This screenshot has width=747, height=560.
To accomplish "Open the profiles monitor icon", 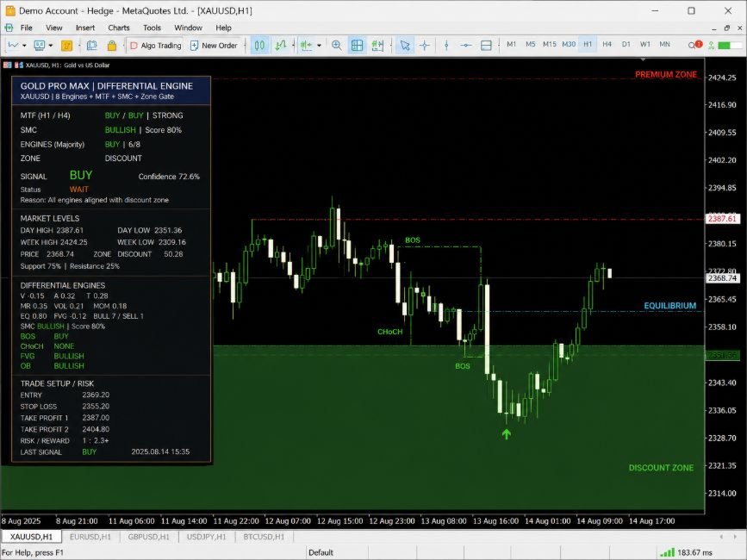I will tap(40, 46).
